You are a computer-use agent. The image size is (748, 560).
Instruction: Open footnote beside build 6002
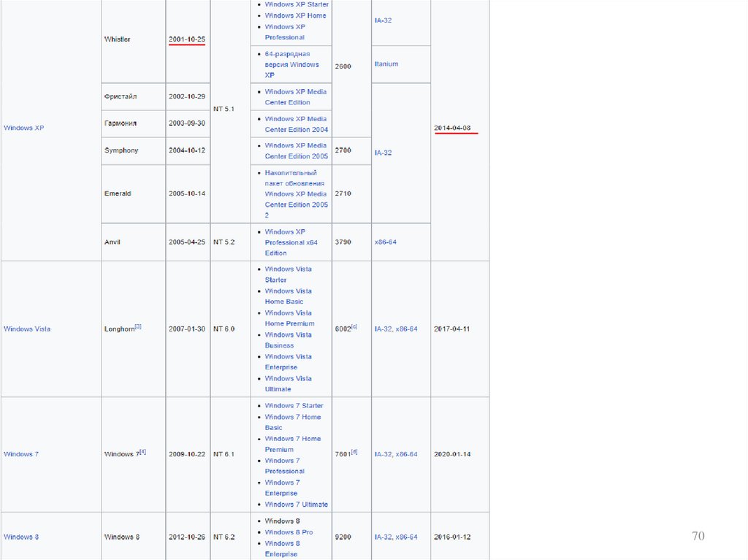click(x=354, y=327)
